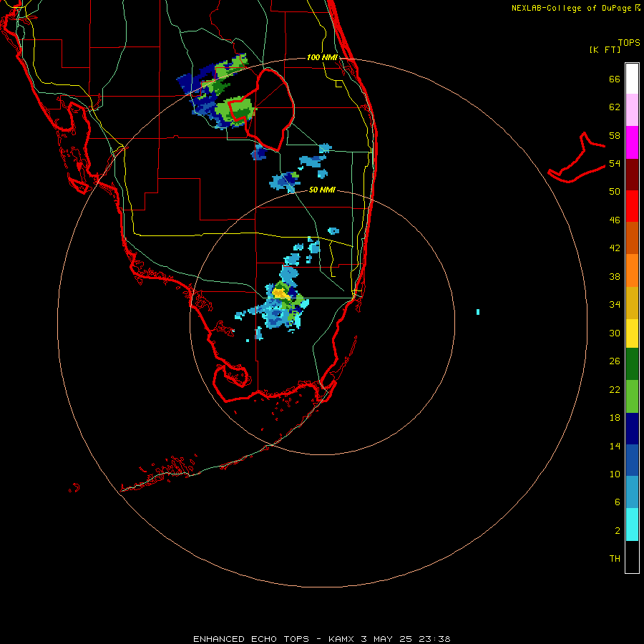Click the TH threshold legend label
The height and width of the screenshot is (644, 644).
pyautogui.click(x=615, y=559)
